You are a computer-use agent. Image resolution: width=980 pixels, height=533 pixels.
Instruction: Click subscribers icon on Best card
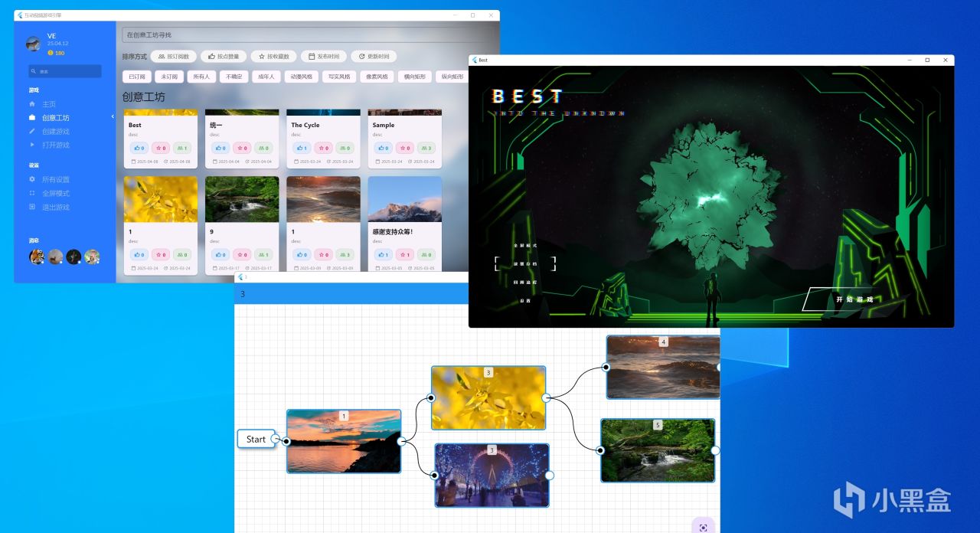(x=181, y=148)
